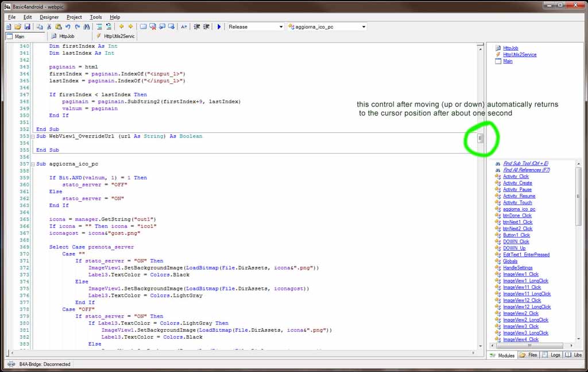Click the subs list vertical scrollbar thumb
The height and width of the screenshot is (372, 588).
[578, 196]
